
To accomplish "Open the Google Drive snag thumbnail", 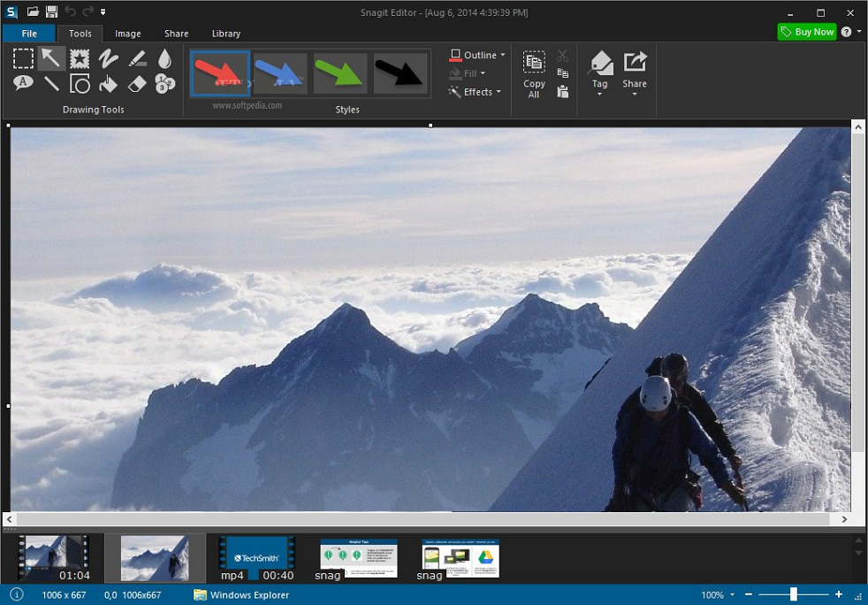I will click(459, 558).
